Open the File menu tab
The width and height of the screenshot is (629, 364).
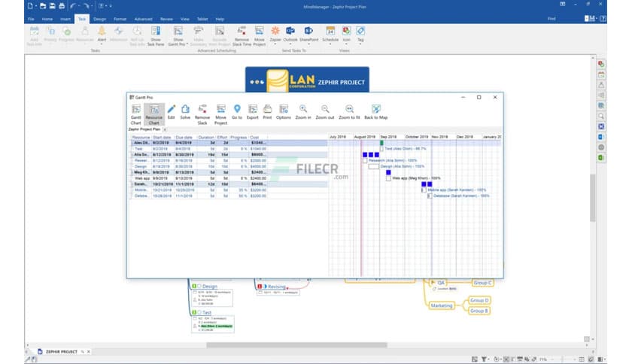pos(31,19)
